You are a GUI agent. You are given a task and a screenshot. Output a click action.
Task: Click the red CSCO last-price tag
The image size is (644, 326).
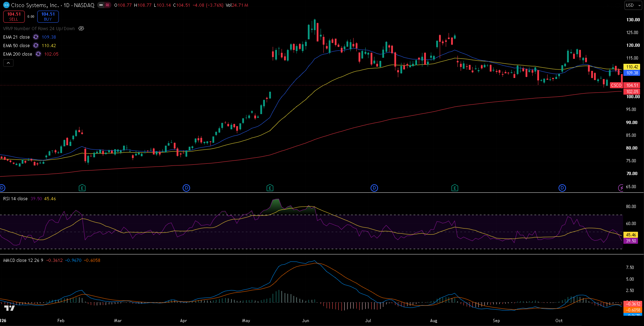click(616, 85)
